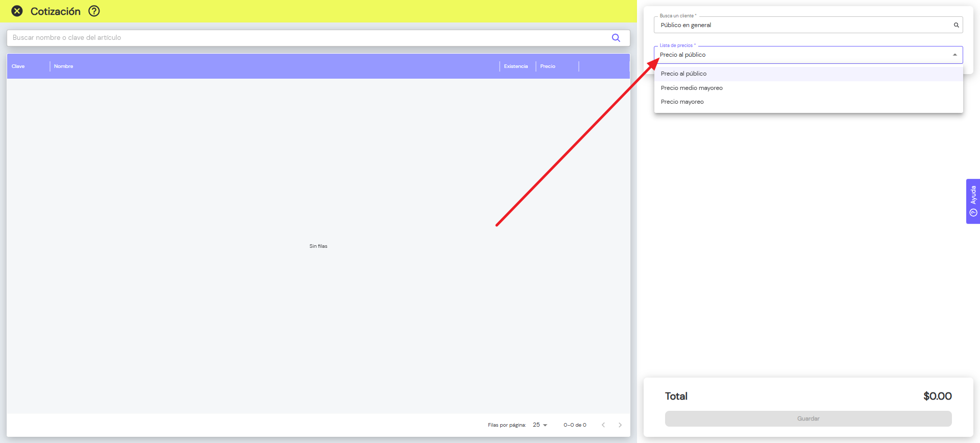Click the search icon in client field
The width and height of the screenshot is (980, 443).
click(x=957, y=25)
